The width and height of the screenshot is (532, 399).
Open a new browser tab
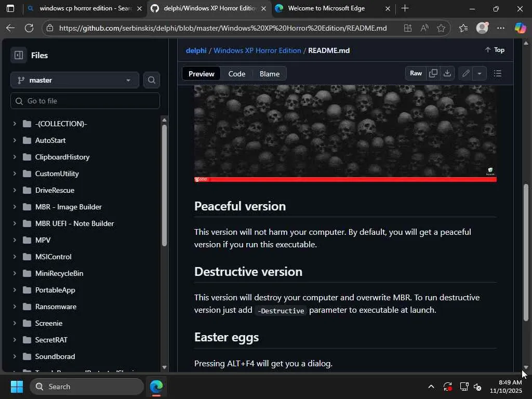tap(405, 8)
